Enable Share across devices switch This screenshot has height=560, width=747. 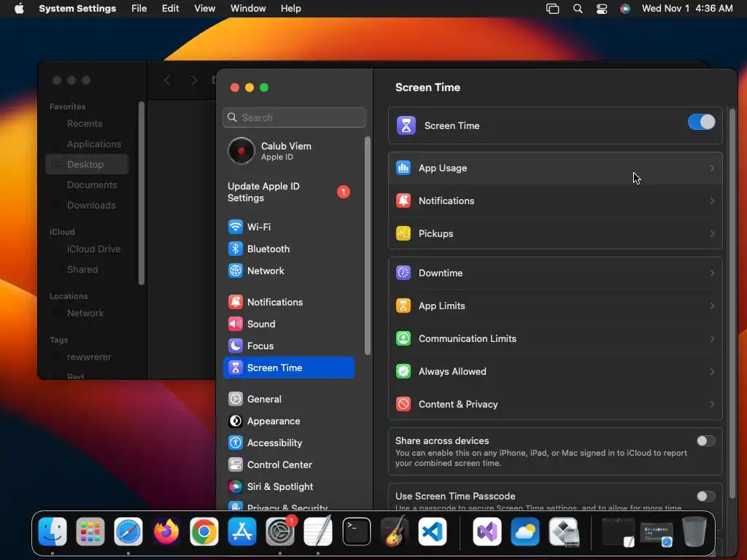click(705, 441)
